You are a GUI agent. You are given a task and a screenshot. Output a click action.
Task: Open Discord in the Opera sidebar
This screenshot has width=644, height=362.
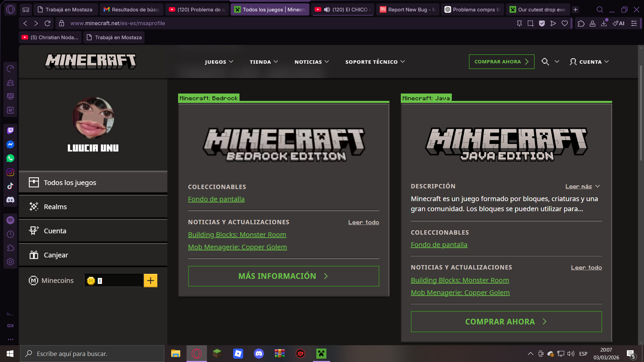point(10,200)
